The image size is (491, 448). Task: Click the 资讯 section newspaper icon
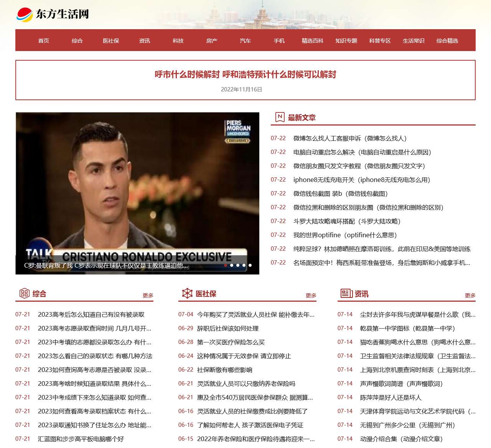point(346,293)
